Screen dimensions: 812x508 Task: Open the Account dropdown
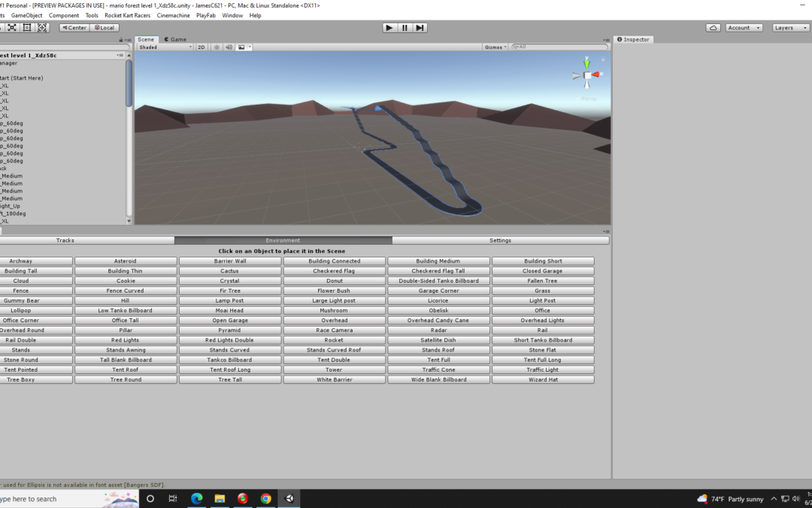click(x=744, y=28)
